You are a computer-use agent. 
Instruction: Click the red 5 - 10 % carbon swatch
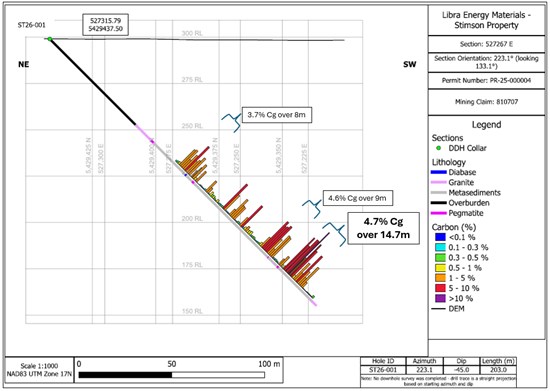[x=440, y=288]
